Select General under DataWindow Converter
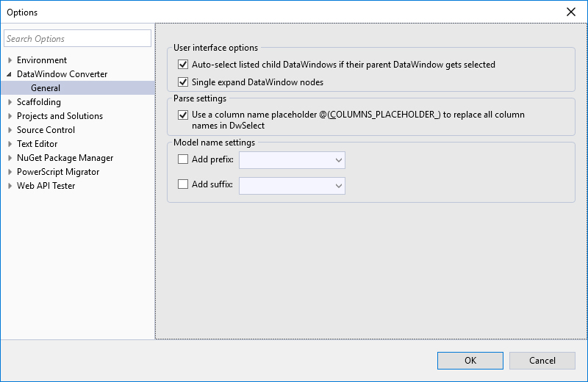 (x=46, y=88)
